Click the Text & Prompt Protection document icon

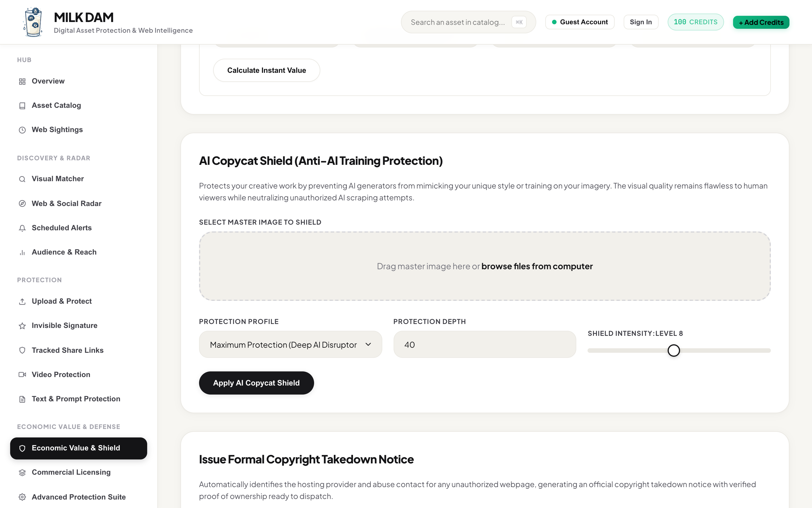point(22,399)
